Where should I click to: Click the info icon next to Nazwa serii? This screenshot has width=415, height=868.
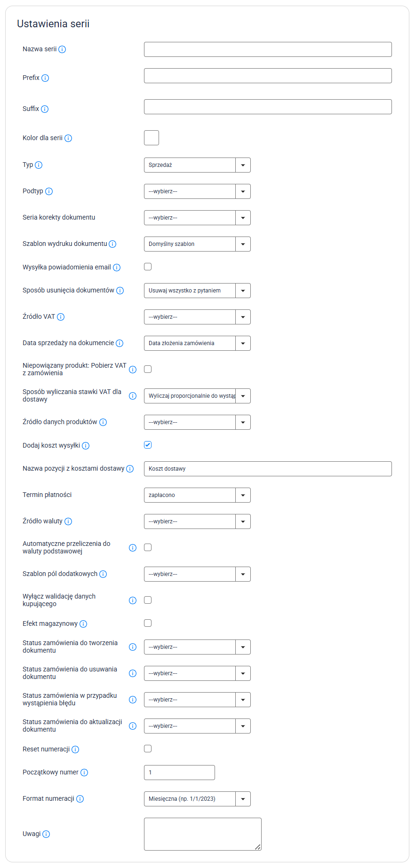tap(62, 49)
